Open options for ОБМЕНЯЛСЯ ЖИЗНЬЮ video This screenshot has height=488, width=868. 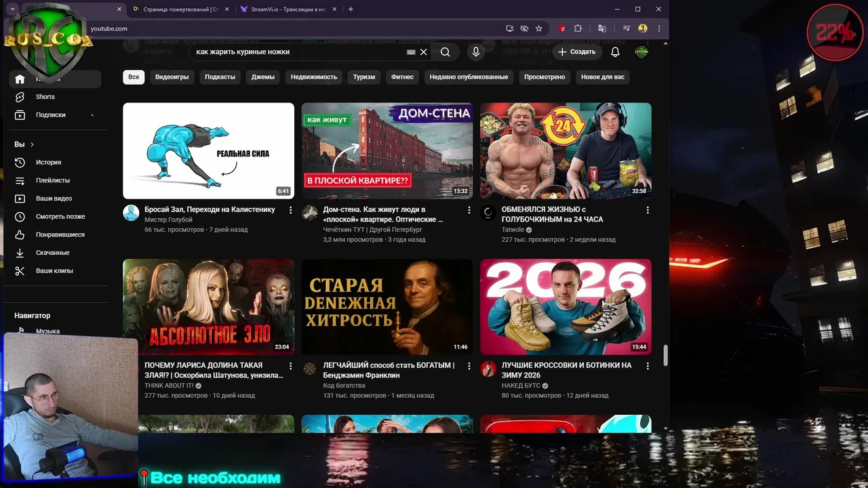pos(647,210)
